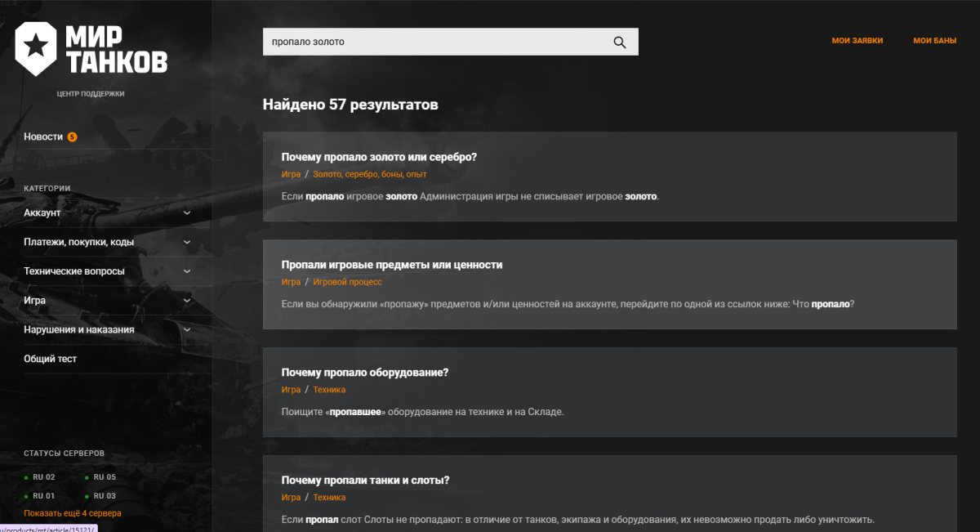980x532 pixels.
Task: Click the orange news badge counter
Action: pos(72,137)
